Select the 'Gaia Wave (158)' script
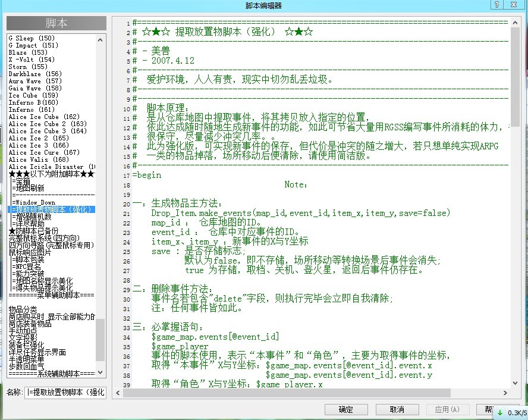The width and height of the screenshot is (528, 420). (35, 88)
